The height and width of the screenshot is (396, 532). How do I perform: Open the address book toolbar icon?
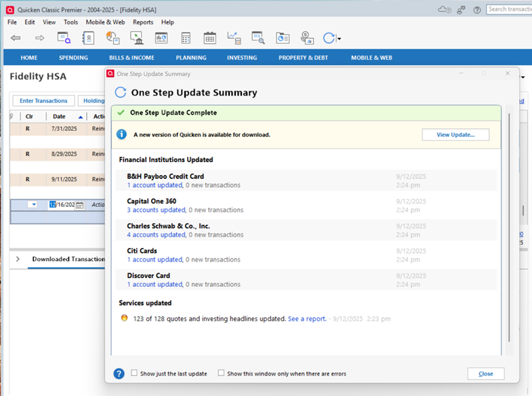pos(88,38)
